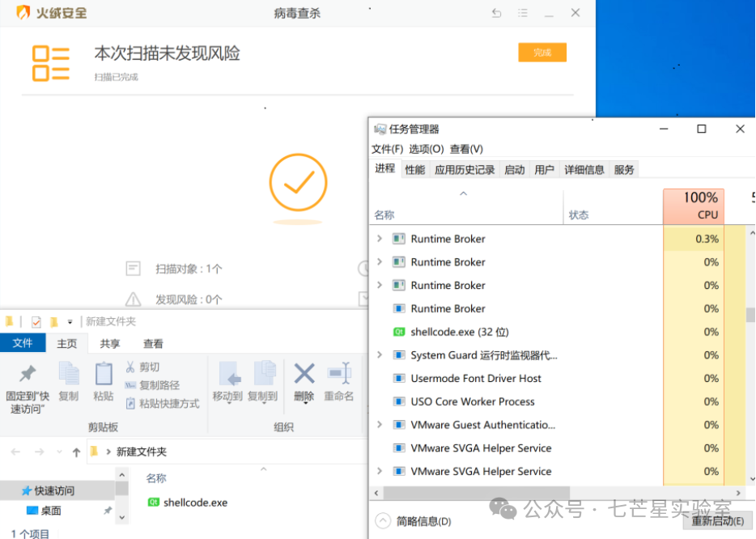Open the Huorong Security menu list icon

point(522,13)
